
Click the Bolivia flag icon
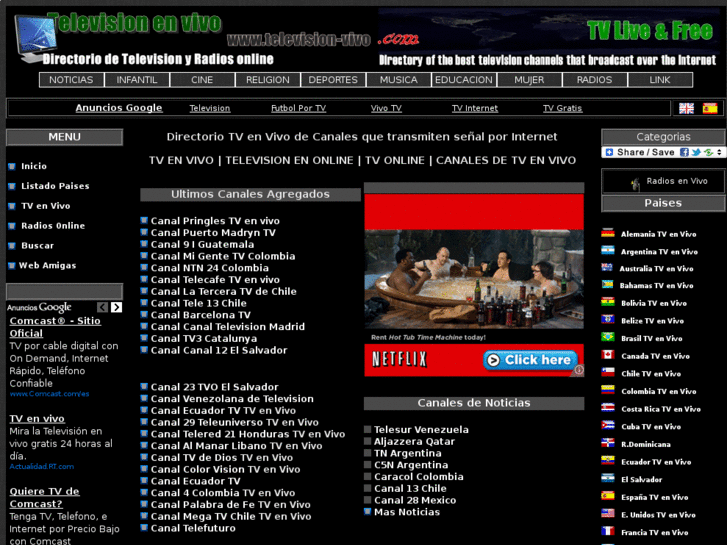pyautogui.click(x=608, y=302)
